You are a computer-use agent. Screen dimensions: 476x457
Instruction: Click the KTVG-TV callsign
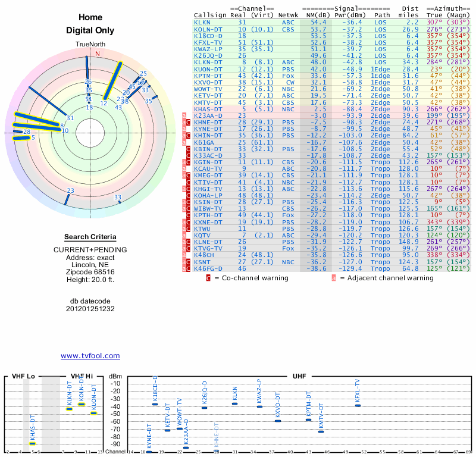tap(208, 248)
